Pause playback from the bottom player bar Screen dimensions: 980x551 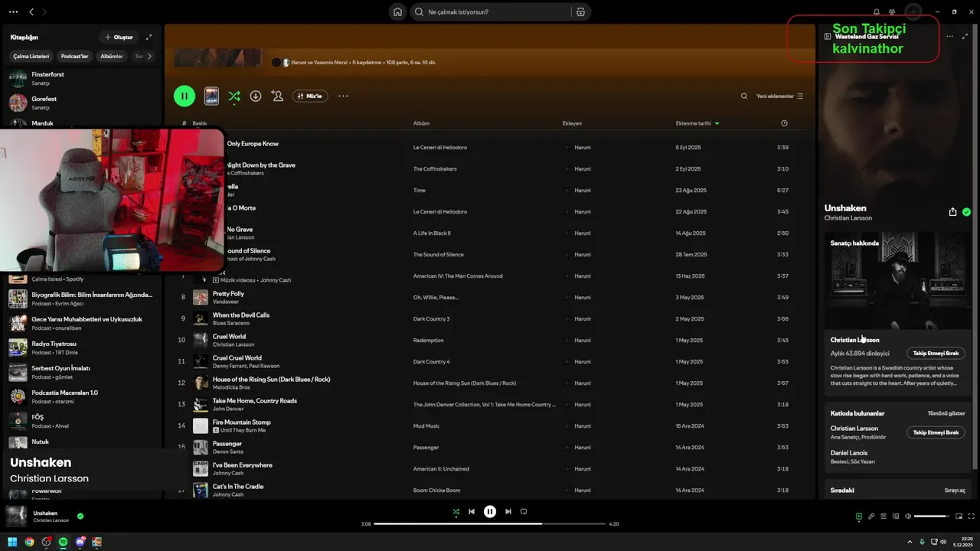(x=490, y=511)
